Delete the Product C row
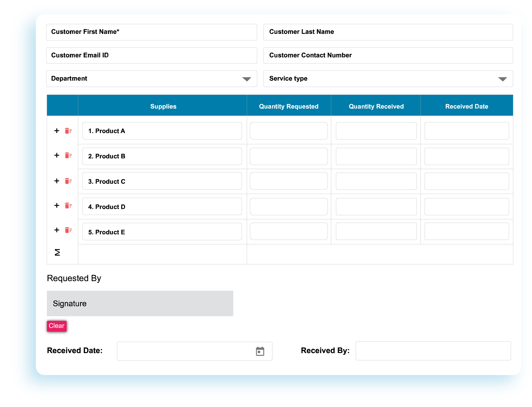This screenshot has height=407, width=532. coord(68,181)
